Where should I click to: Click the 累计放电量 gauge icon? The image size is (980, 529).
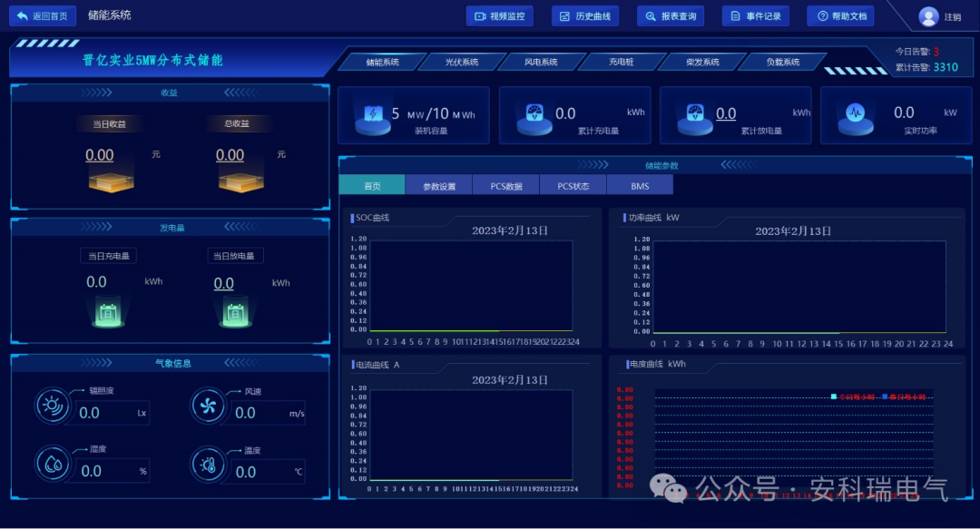695,118
